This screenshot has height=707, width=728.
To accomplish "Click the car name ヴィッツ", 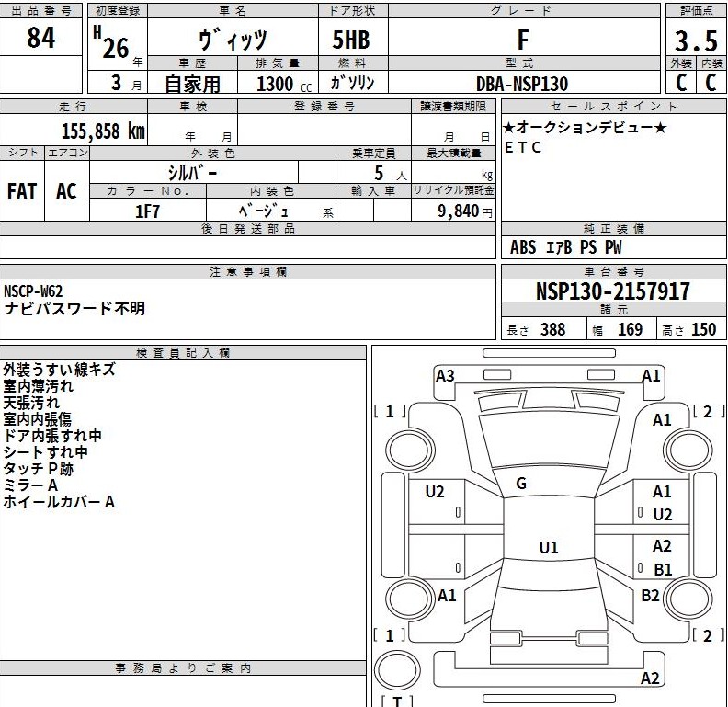I will pos(233,40).
